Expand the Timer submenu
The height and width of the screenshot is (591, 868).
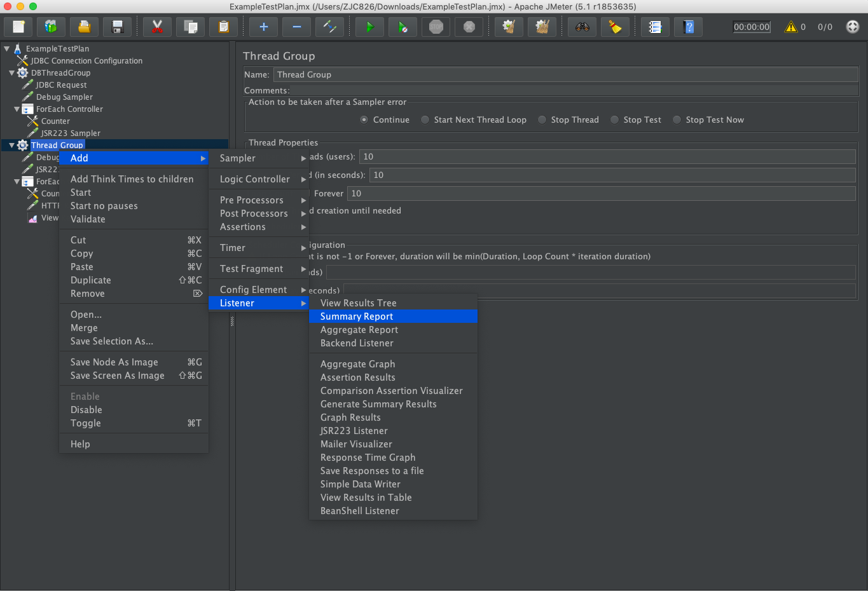pyautogui.click(x=259, y=248)
